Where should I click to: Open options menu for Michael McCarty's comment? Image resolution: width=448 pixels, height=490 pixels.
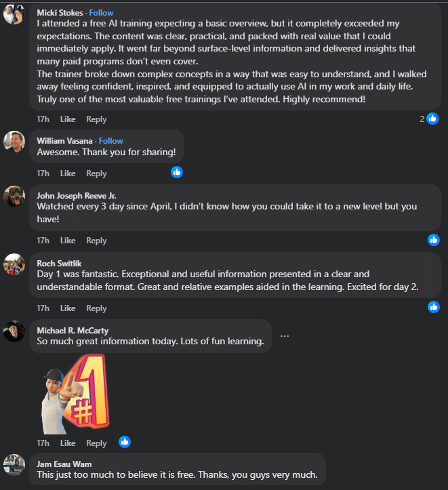coord(285,336)
